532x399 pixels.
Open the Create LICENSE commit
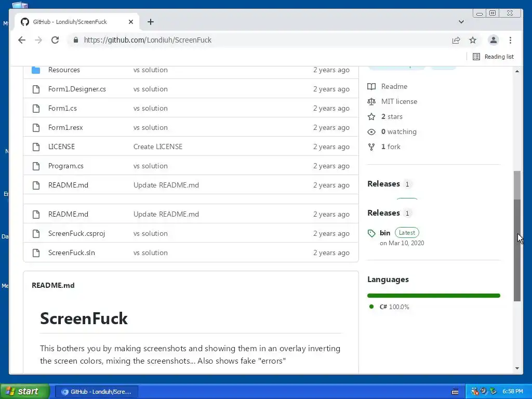[x=158, y=147]
